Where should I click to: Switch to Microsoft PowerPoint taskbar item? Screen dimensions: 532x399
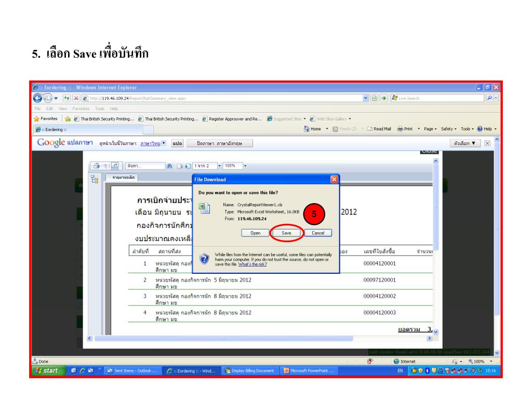coord(309,371)
